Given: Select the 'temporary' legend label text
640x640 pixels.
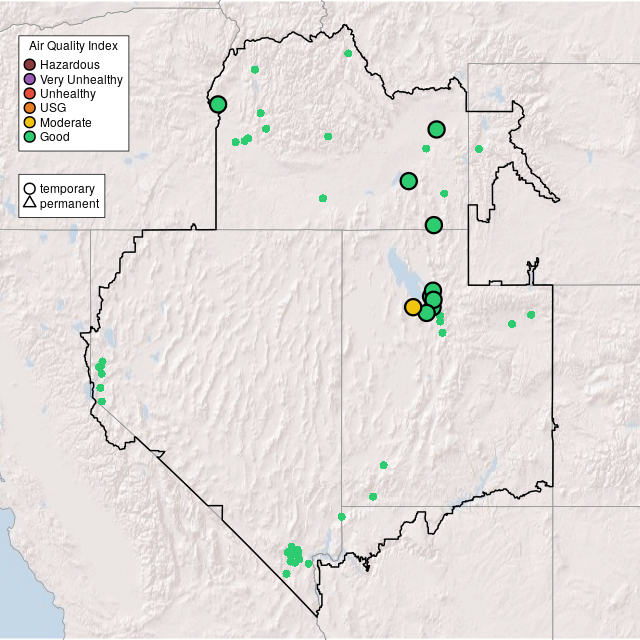Looking at the screenshot, I should pyautogui.click(x=67, y=189).
